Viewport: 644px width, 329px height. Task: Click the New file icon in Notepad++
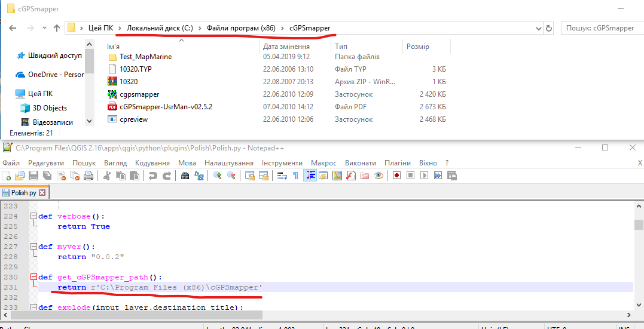[7, 176]
